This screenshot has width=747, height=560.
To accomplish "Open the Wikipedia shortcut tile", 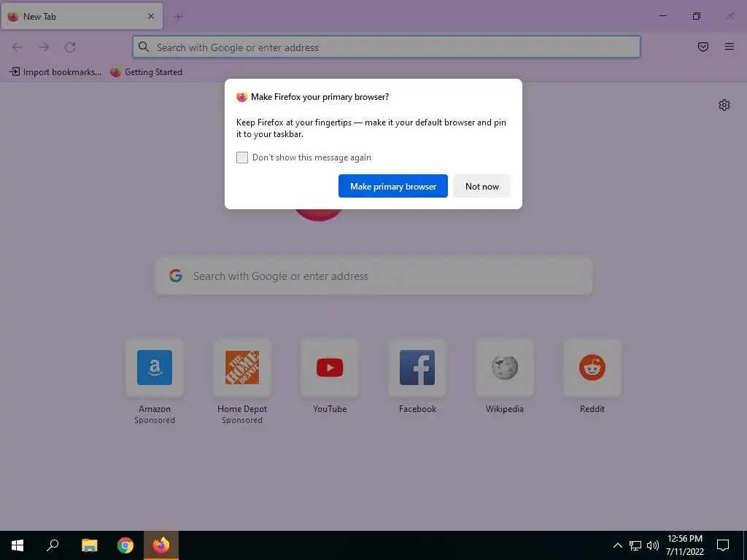I will pyautogui.click(x=505, y=367).
